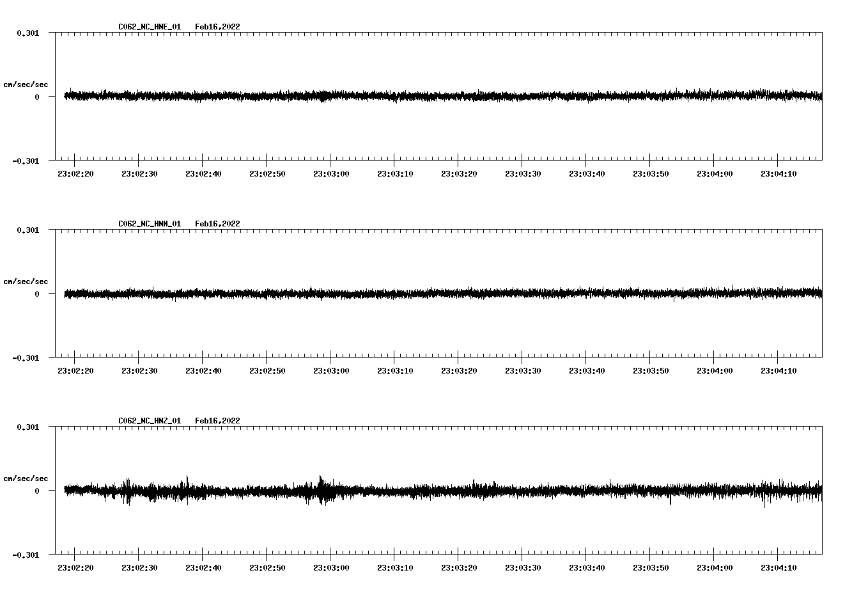Pick 23:03:40 below the HNZ trace

tap(587, 567)
